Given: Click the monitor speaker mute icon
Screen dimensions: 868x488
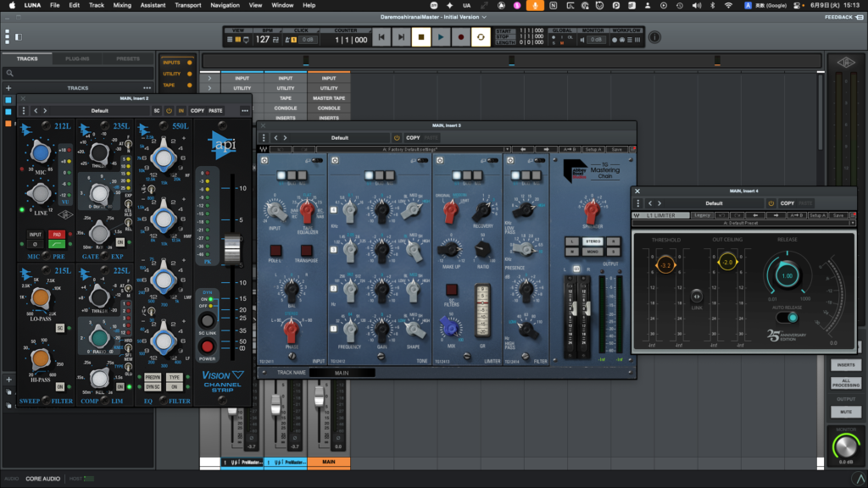Looking at the screenshot, I should pyautogui.click(x=582, y=40).
